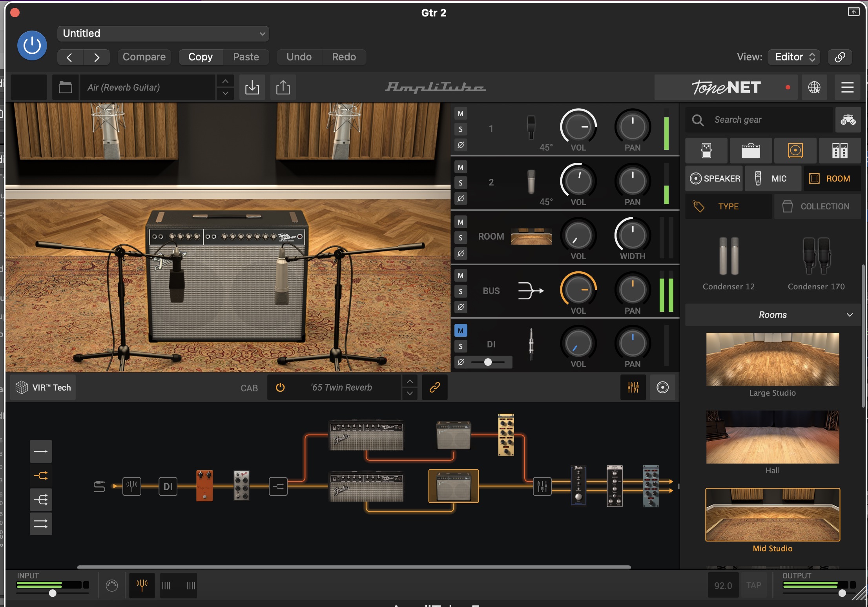868x607 pixels.
Task: Solo mic channel 1
Action: pyautogui.click(x=461, y=129)
